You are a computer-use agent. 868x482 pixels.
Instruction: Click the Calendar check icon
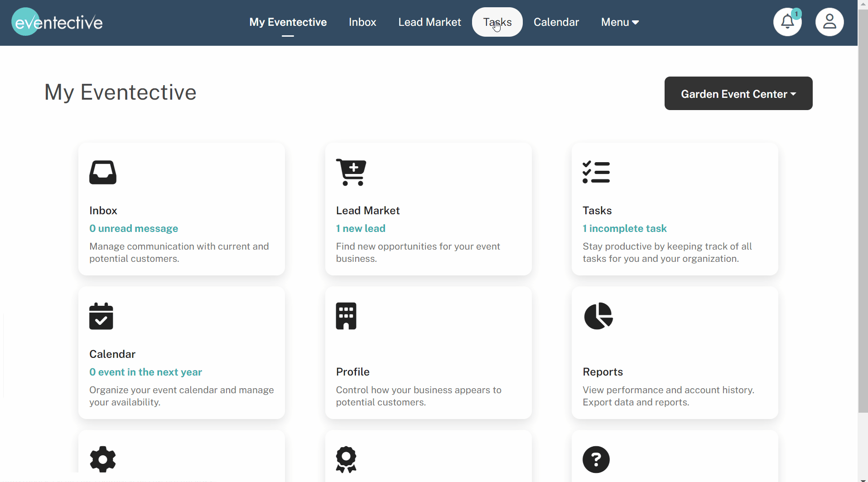point(101,316)
